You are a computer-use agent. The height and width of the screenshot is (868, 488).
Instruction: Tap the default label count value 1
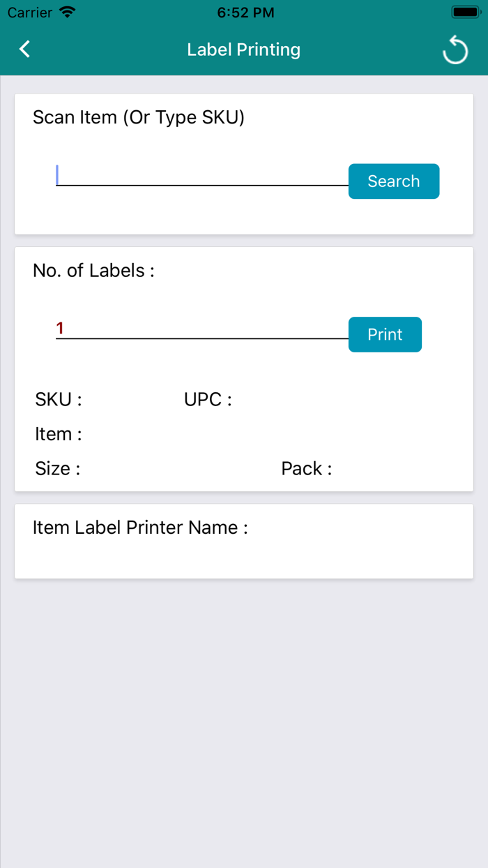59,328
